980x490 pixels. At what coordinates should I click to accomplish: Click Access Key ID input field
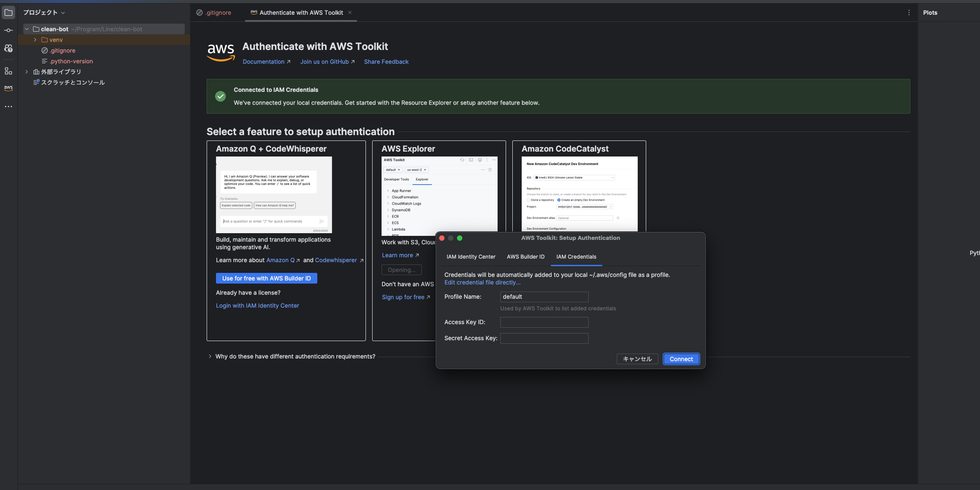544,321
